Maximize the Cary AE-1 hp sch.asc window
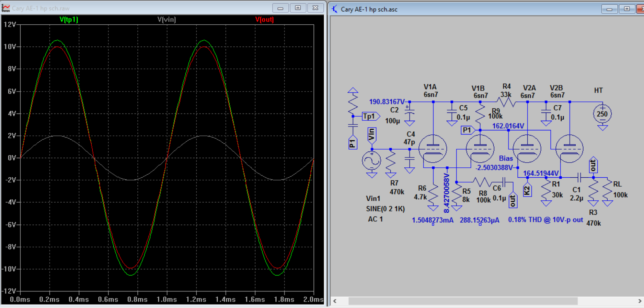 [x=627, y=9]
